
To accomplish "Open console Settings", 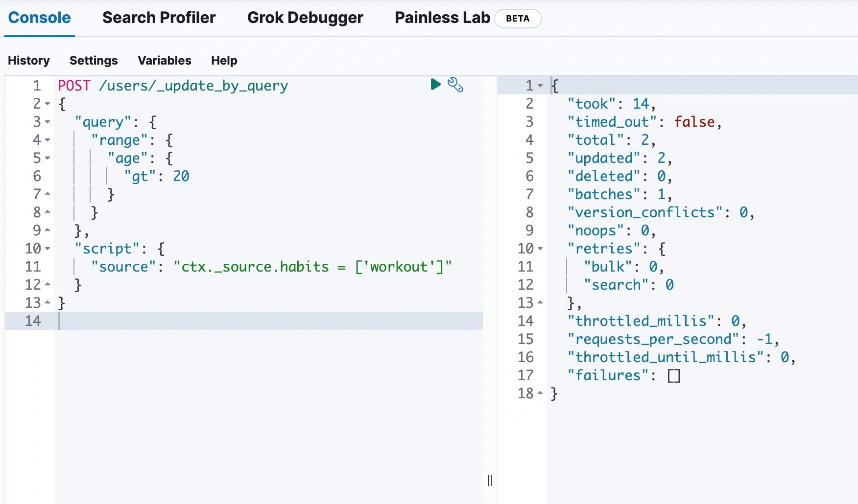I will tap(94, 60).
